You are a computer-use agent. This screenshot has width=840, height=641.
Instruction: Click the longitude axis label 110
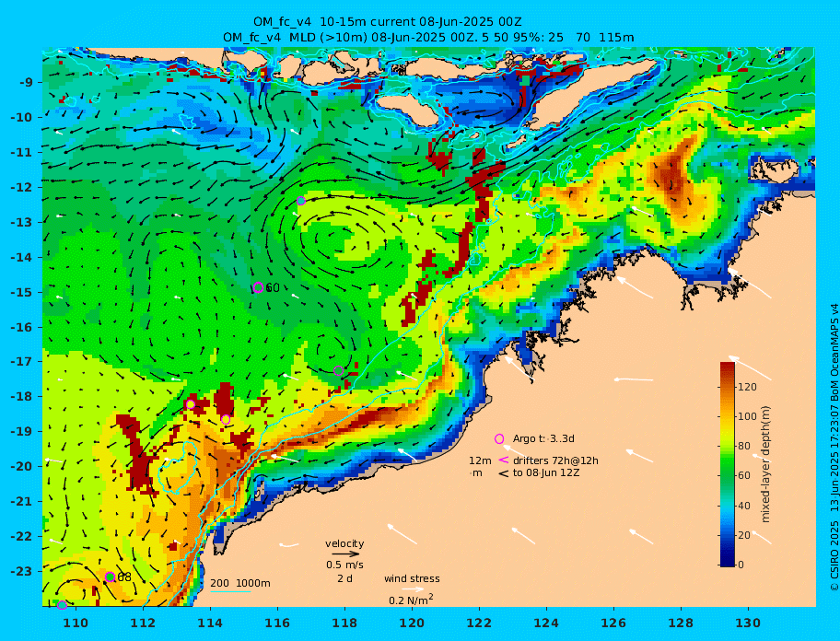click(x=76, y=623)
